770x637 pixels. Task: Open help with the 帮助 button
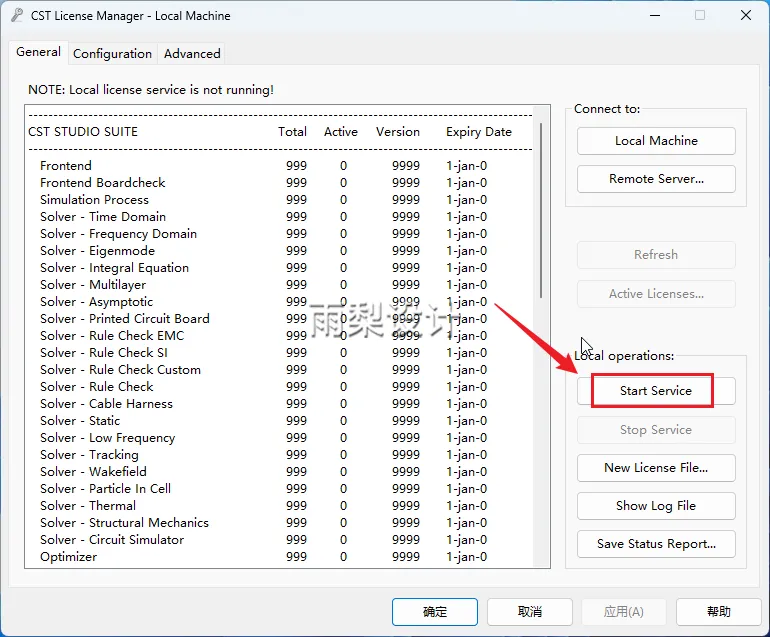pyautogui.click(x=718, y=611)
